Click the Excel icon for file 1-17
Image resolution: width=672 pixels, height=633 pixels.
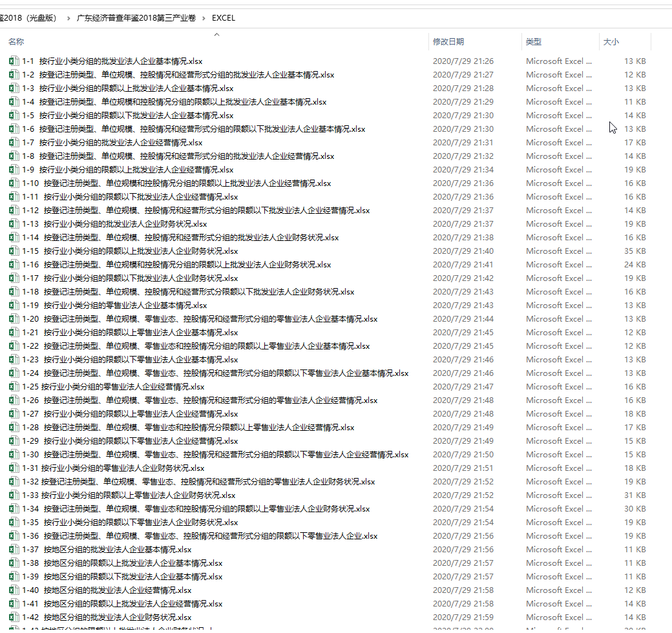(14, 278)
